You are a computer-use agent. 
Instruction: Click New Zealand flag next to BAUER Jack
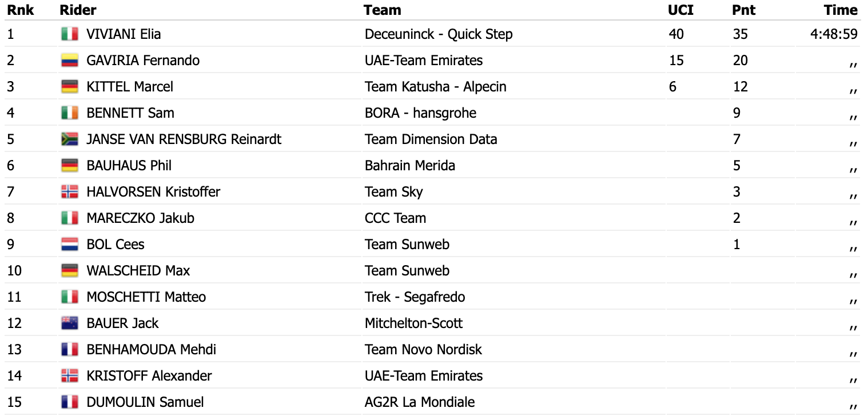point(70,323)
